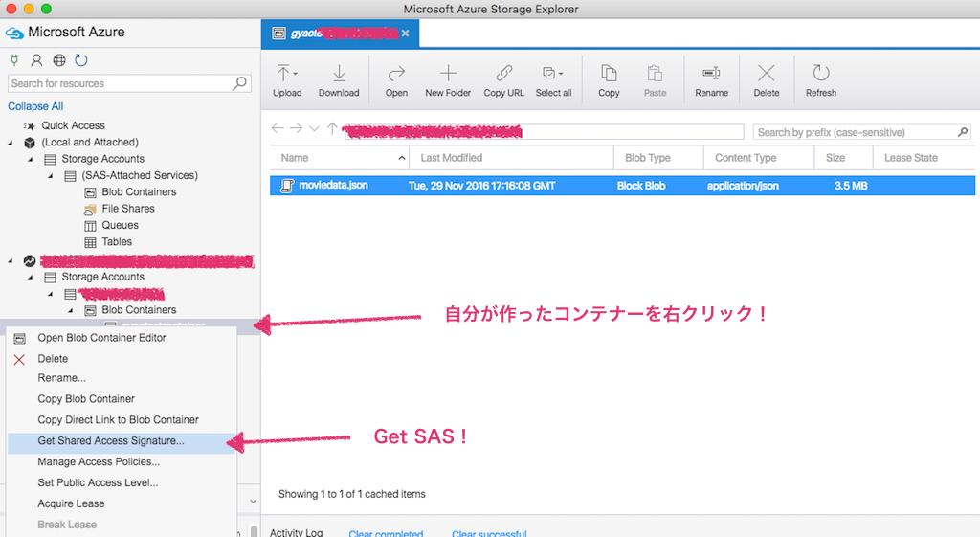Sort by Last Modified column header
Screen dimensions: 980x537
click(511, 158)
